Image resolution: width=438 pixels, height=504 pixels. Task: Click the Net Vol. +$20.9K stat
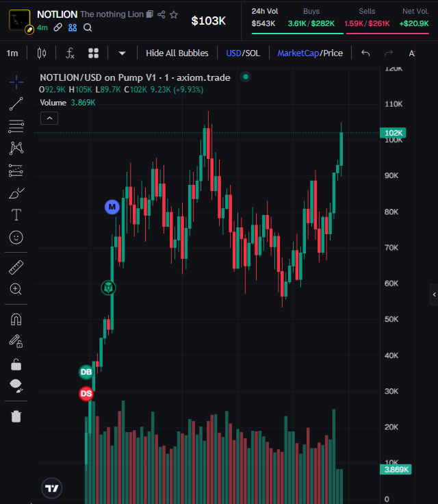click(x=414, y=17)
